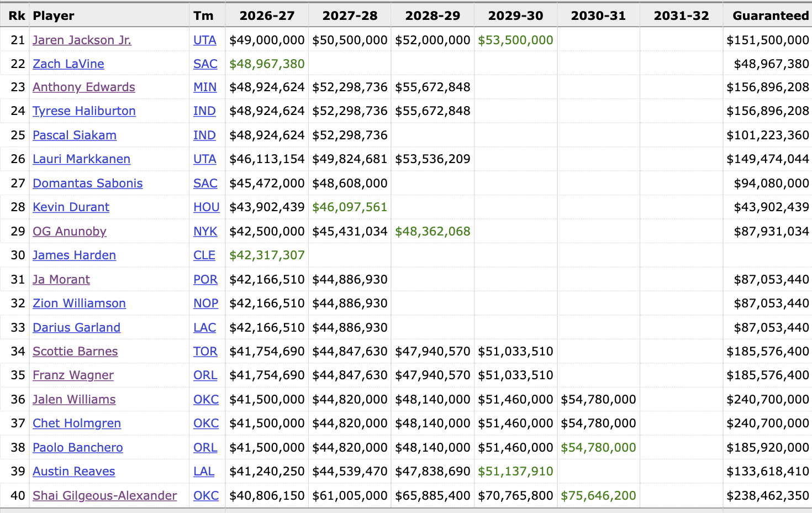Open the OKC link beside Jalen Williams

pos(206,399)
